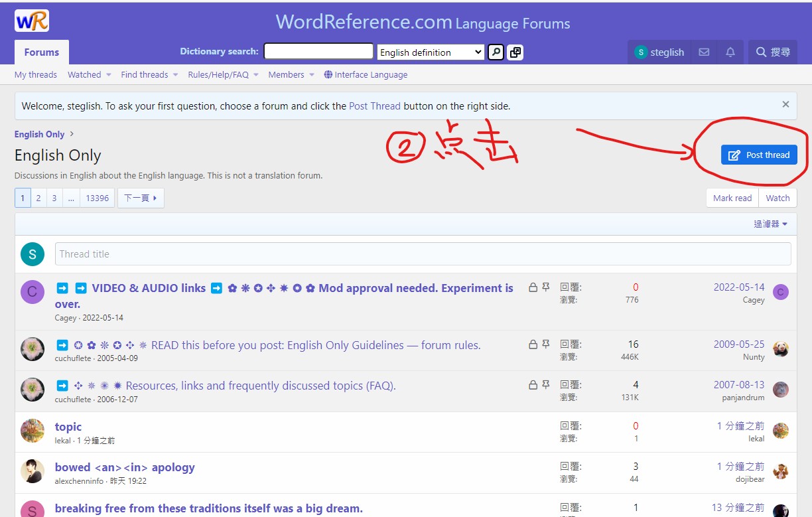Open the inbox envelope icon
The width and height of the screenshot is (812, 517).
704,52
